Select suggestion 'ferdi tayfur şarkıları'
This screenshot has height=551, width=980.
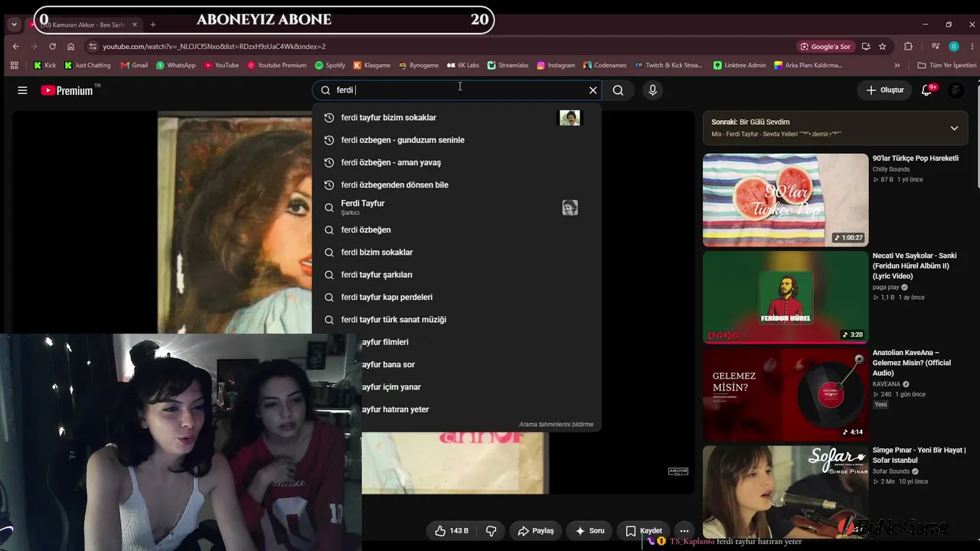tap(456, 275)
